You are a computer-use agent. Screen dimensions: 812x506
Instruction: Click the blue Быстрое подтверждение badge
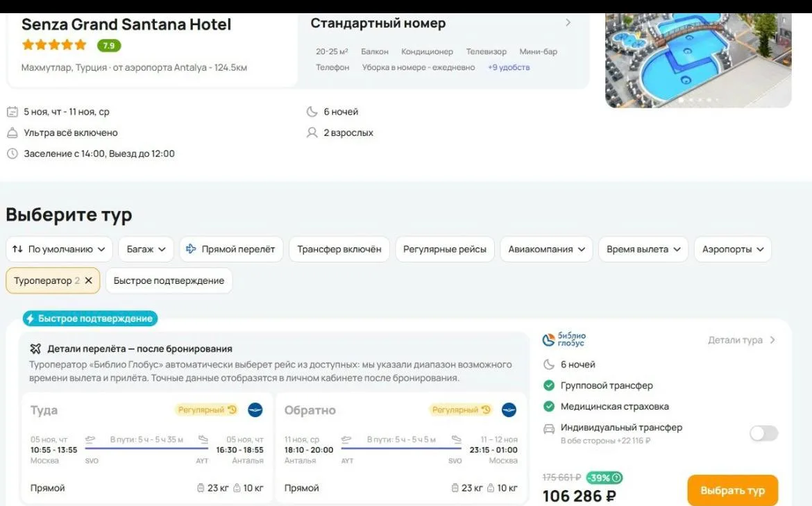[x=90, y=319]
